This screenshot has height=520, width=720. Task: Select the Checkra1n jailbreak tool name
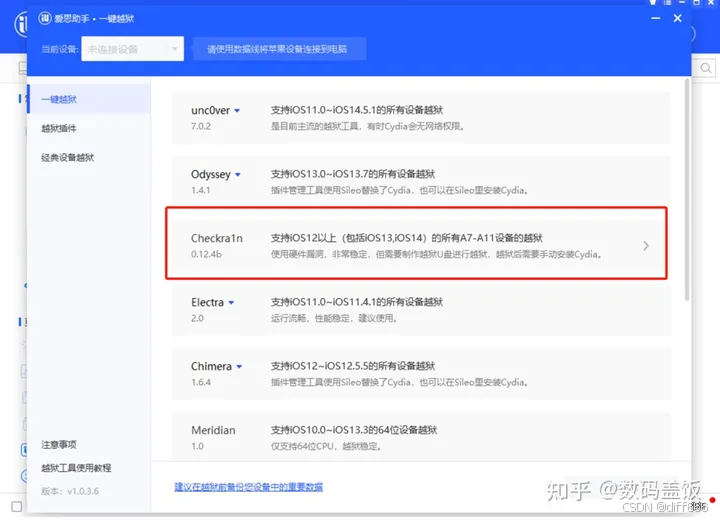[217, 238]
